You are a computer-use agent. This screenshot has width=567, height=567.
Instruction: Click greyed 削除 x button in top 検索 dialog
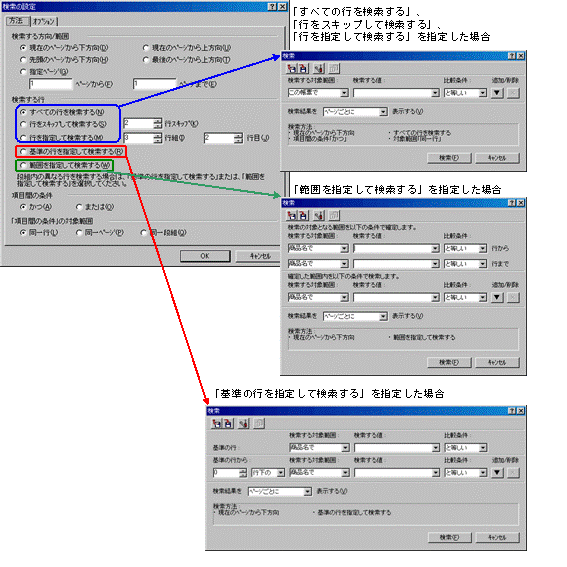[x=513, y=93]
